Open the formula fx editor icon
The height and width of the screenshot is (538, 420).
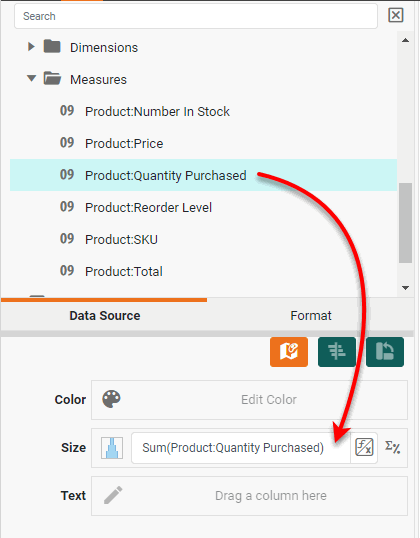point(364,447)
